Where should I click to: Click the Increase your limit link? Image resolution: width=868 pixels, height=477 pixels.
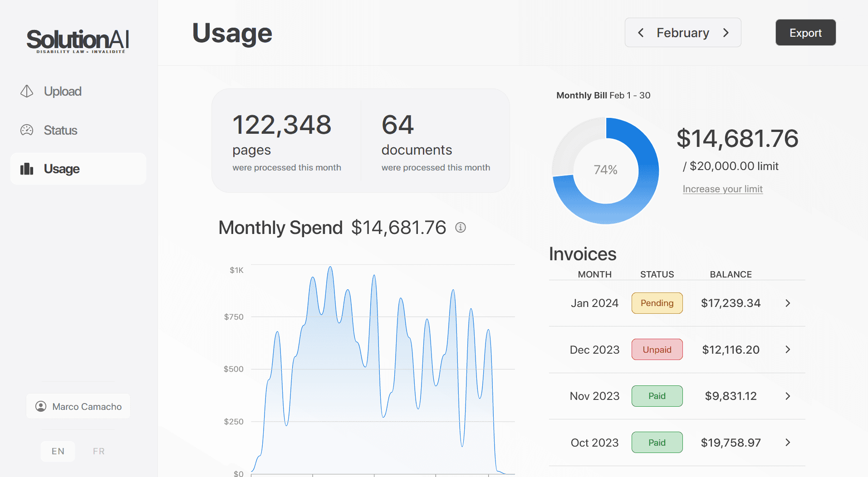click(x=722, y=189)
